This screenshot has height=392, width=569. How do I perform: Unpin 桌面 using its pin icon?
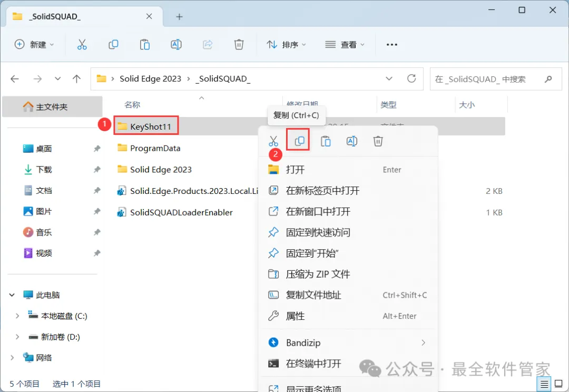(x=97, y=149)
